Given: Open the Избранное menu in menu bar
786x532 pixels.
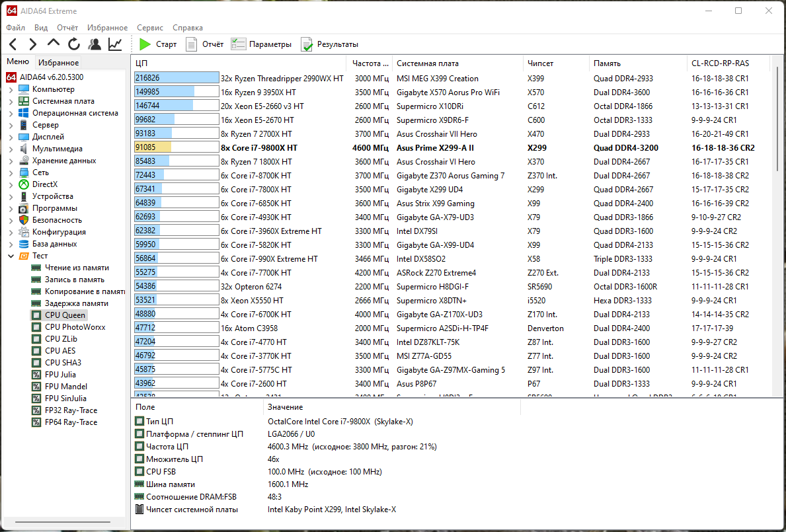Looking at the screenshot, I should tap(107, 28).
